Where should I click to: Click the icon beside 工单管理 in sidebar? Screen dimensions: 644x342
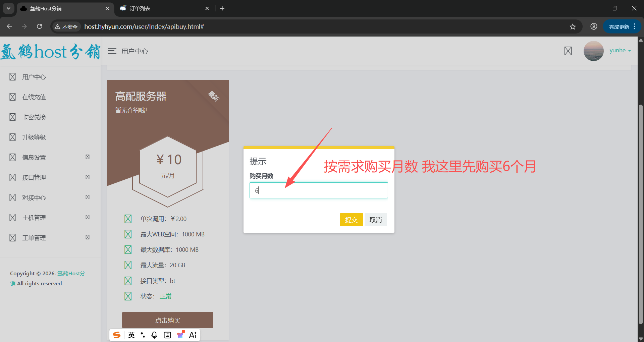13,238
